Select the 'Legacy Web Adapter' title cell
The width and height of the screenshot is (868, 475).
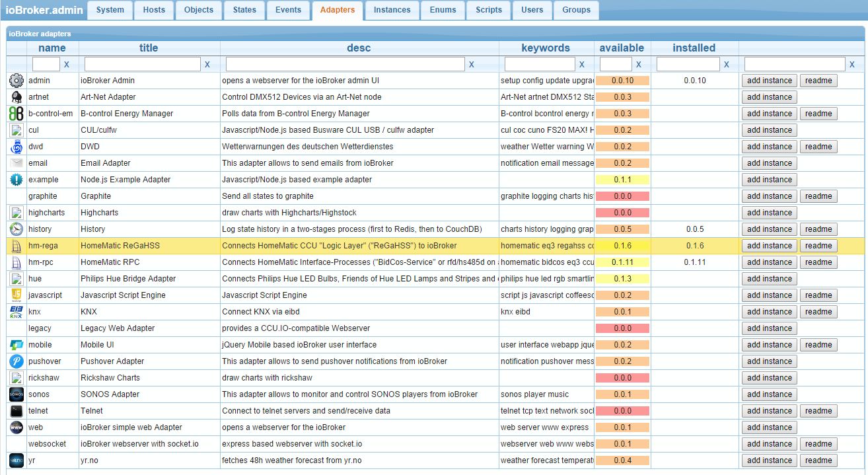point(149,328)
